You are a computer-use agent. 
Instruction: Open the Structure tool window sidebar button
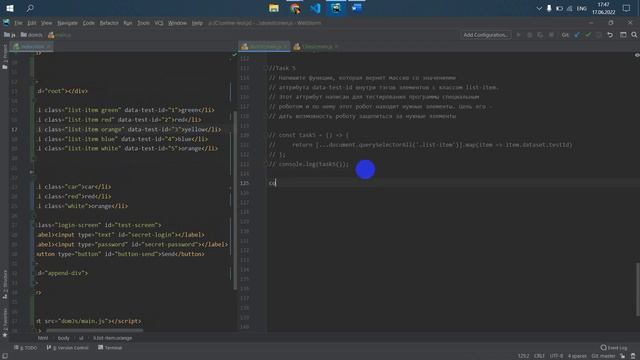tap(5, 284)
